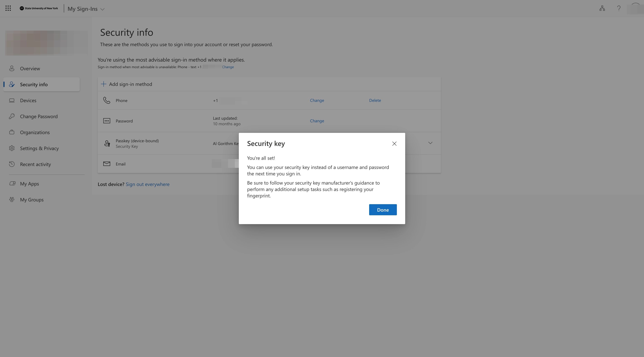Close the Security key dialog
The image size is (644, 357).
coord(394,144)
